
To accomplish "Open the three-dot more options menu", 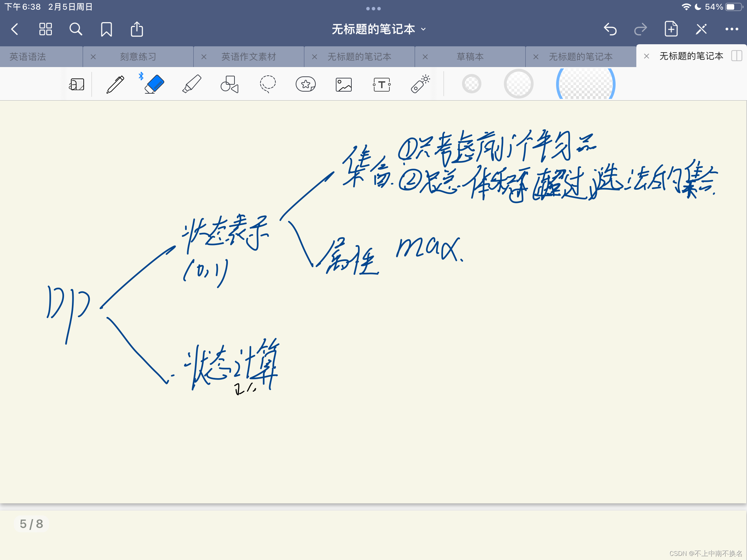I will (x=732, y=29).
